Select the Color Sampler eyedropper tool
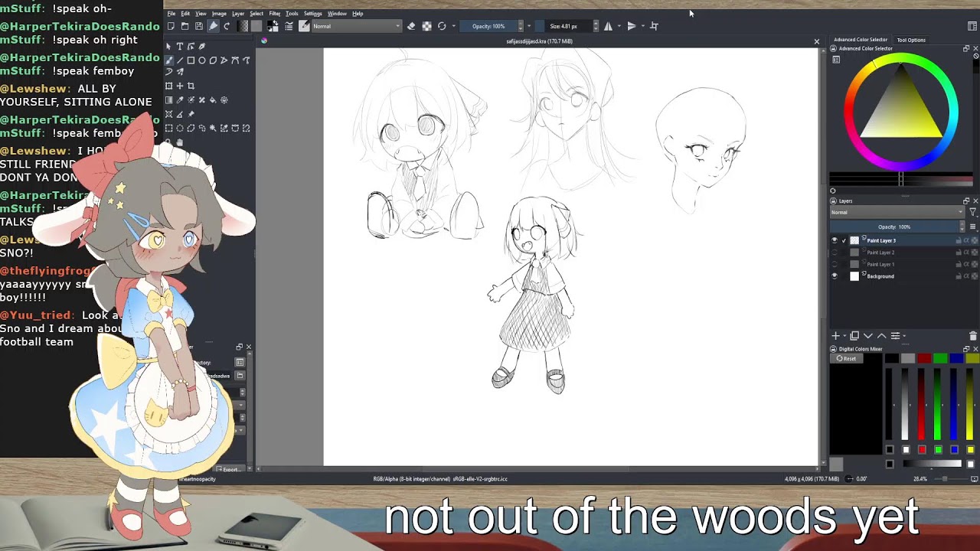This screenshot has width=980, height=551. (180, 99)
